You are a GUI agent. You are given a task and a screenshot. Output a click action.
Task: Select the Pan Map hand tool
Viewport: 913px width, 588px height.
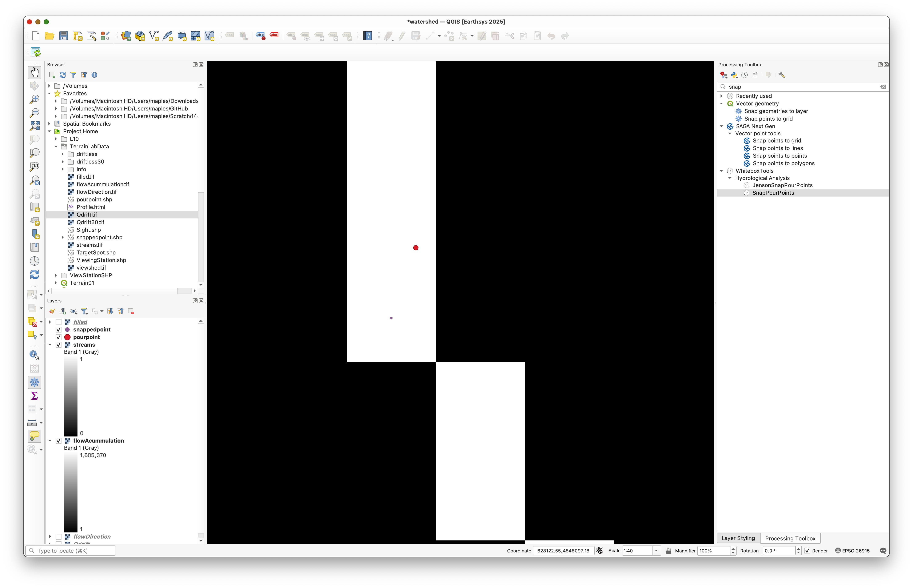[x=34, y=72]
